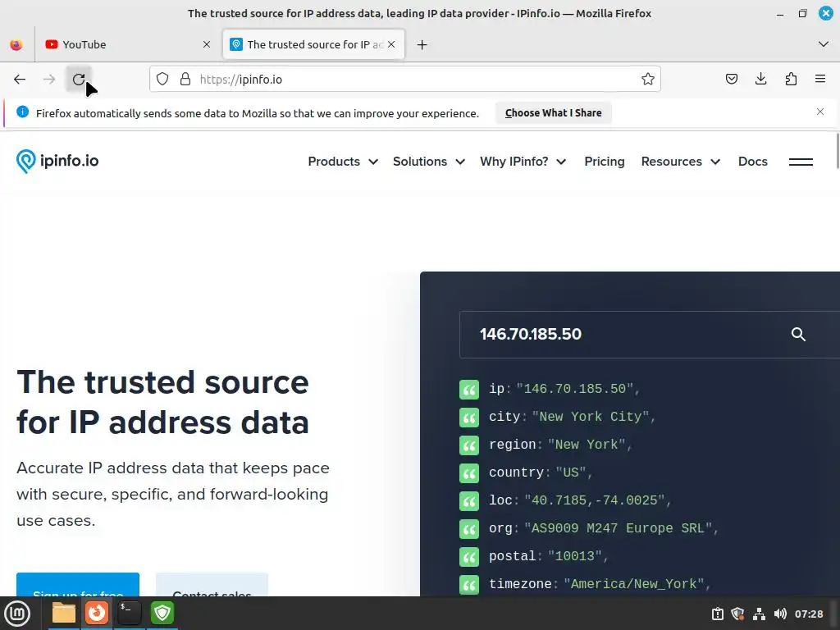Open the Pricing page link
The width and height of the screenshot is (840, 630).
point(605,162)
